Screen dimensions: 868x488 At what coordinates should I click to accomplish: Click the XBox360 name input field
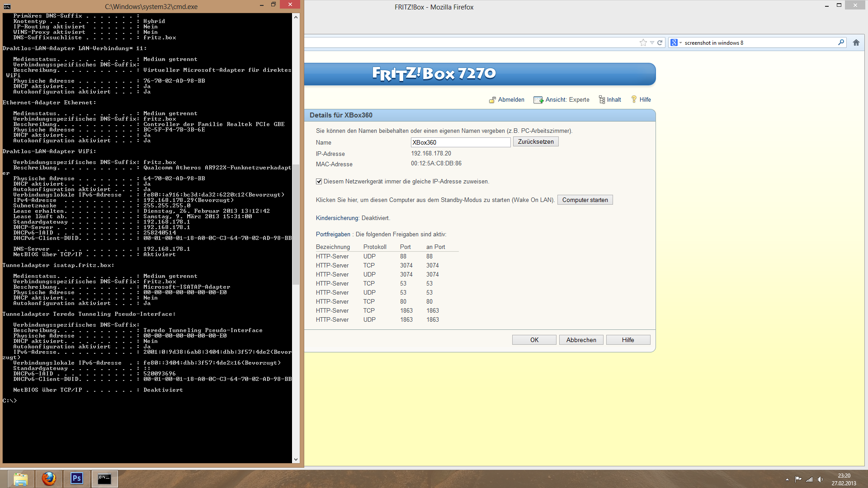coord(460,142)
